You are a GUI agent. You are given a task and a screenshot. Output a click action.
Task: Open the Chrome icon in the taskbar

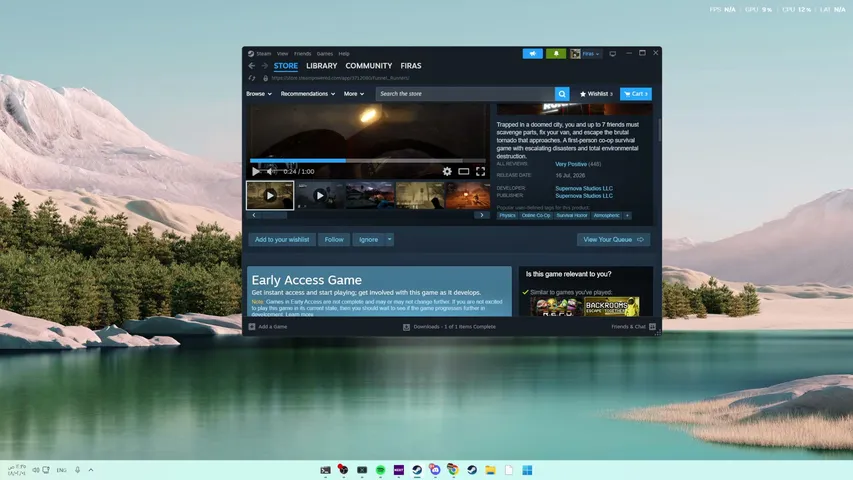tap(453, 470)
